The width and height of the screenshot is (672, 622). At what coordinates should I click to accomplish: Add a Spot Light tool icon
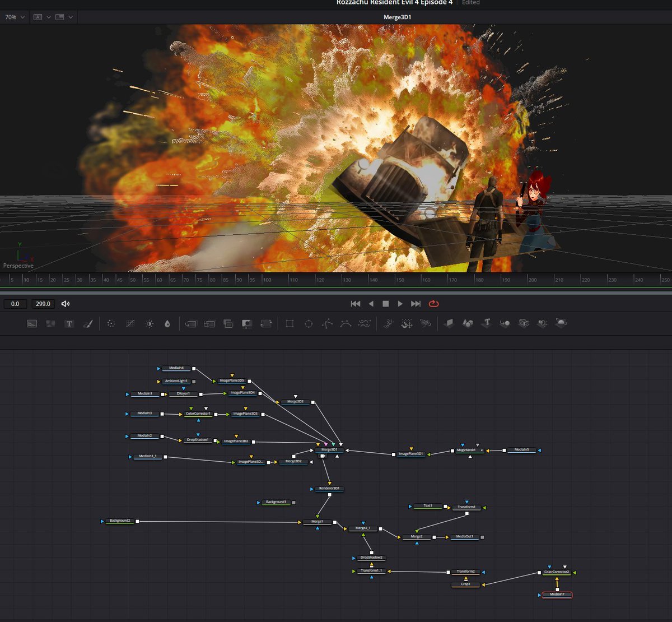[x=543, y=323]
